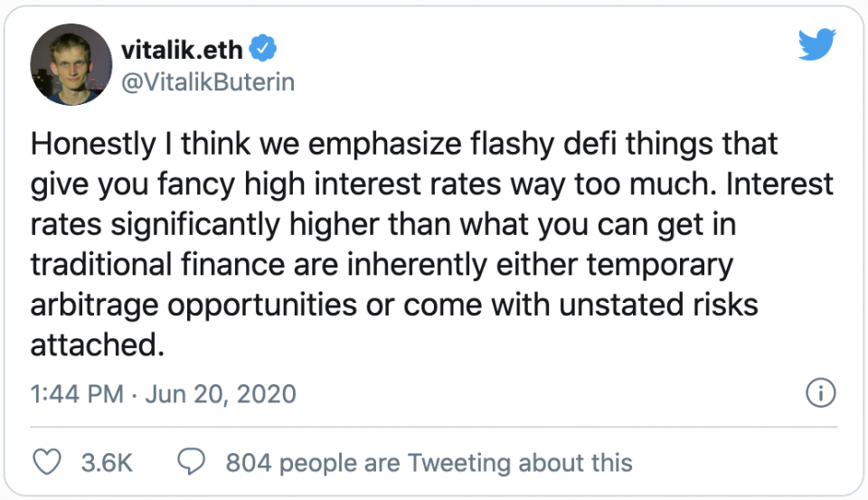Click the reply speech bubble icon
Screen dimensions: 868x500
point(190,463)
